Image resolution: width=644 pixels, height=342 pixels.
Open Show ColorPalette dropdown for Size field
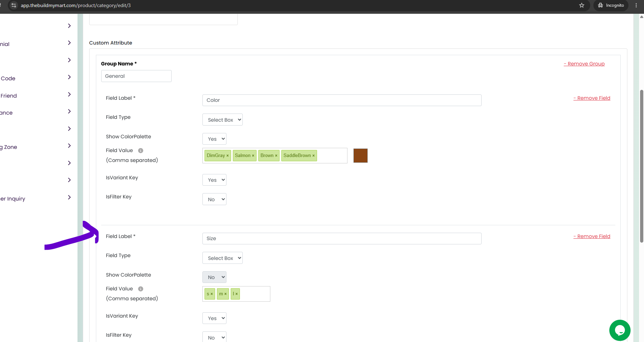[214, 277]
